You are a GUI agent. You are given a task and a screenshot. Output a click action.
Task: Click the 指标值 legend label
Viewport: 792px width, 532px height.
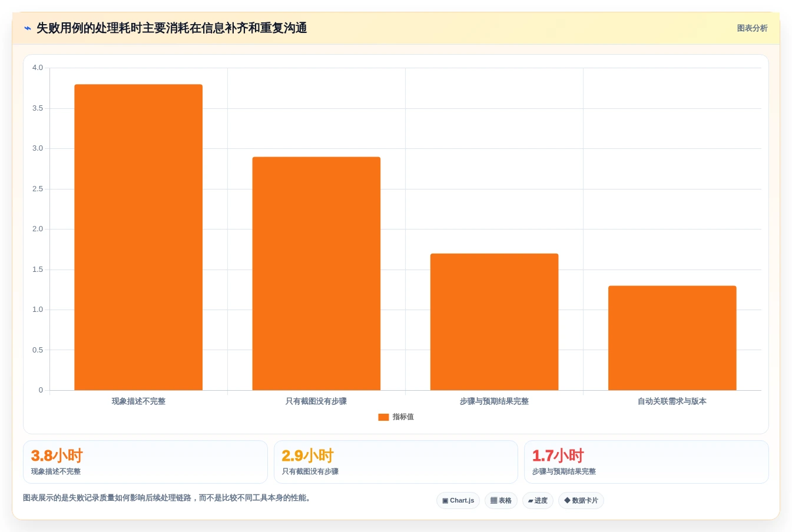(403, 417)
